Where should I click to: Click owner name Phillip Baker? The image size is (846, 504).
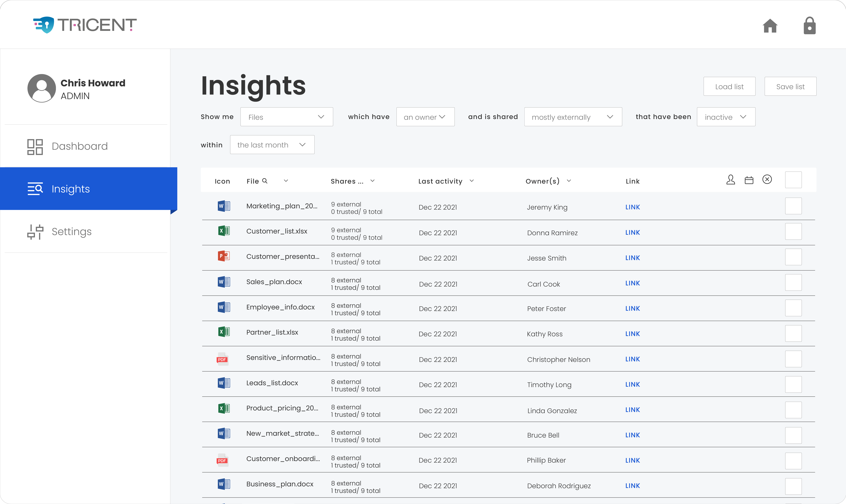[546, 460]
